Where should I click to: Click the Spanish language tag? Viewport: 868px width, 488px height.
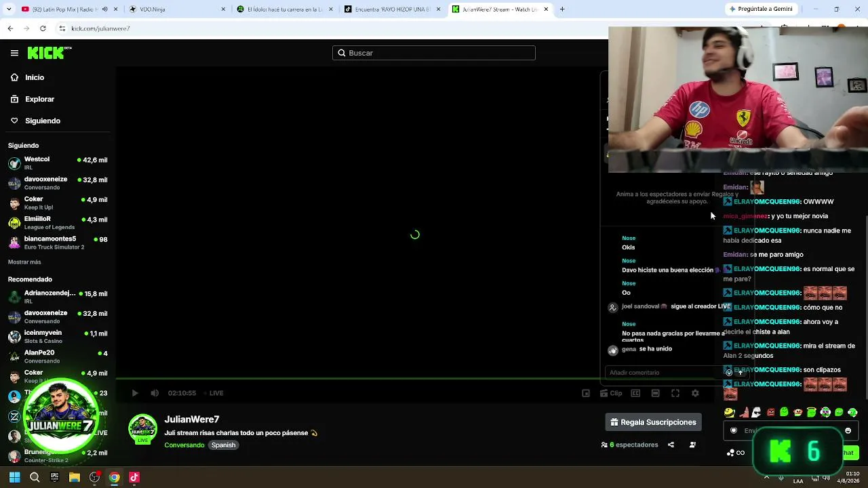(223, 445)
